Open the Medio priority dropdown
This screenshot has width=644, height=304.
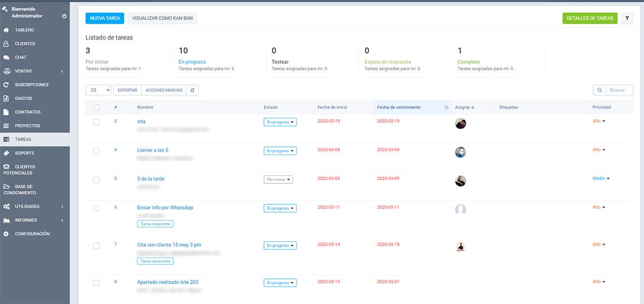[601, 179]
